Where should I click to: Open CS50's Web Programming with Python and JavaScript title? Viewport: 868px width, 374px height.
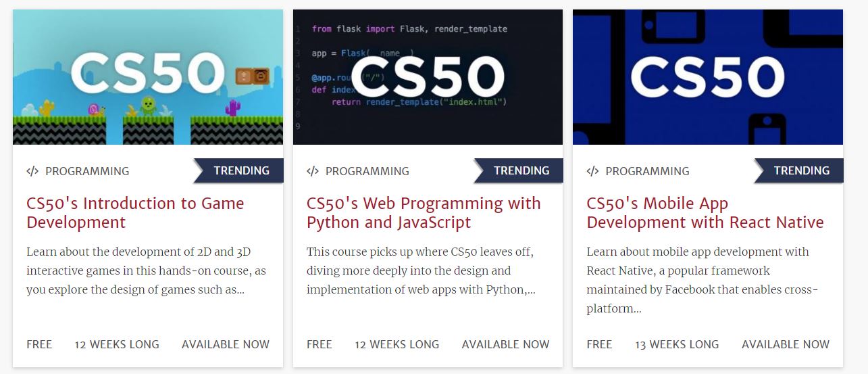point(424,213)
